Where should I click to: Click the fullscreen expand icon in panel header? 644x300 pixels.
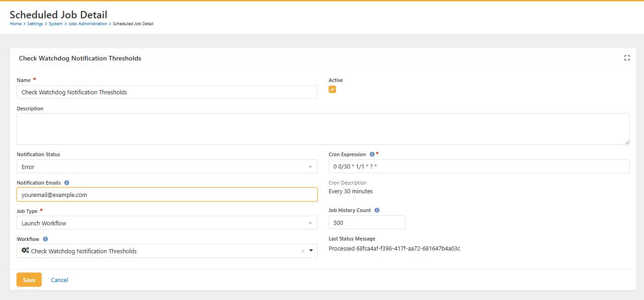point(627,58)
